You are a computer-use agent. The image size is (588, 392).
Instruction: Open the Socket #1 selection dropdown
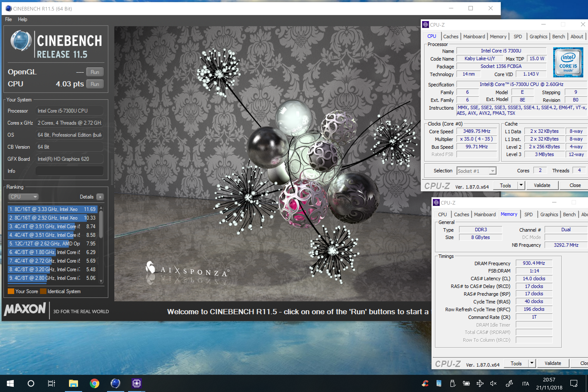[x=476, y=171]
